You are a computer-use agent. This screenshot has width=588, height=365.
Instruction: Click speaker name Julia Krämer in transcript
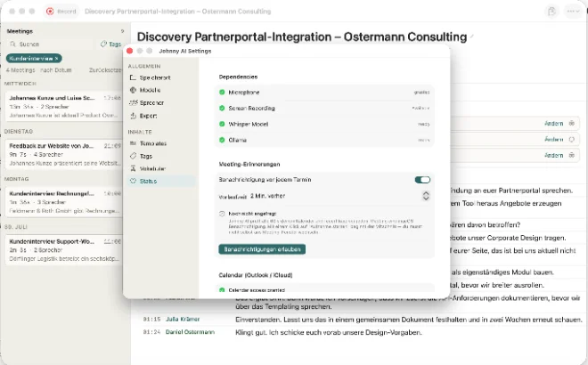pos(183,320)
